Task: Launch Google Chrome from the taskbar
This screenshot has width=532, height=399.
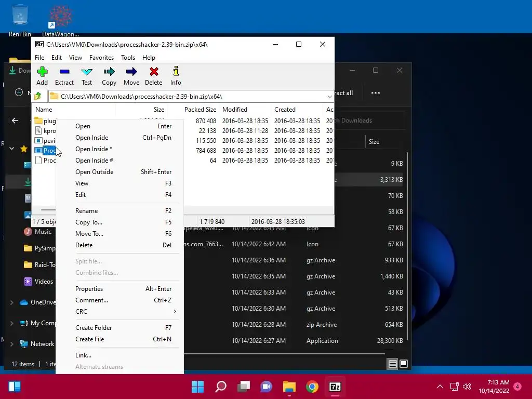Action: (312, 387)
